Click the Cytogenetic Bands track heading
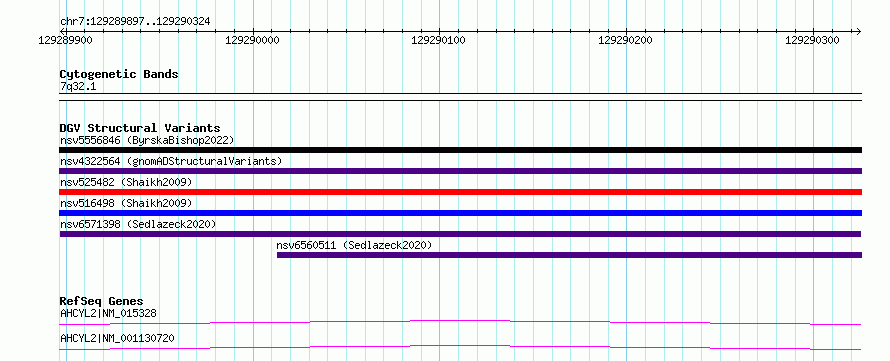Screen dimensions: 890x361 click(x=119, y=74)
